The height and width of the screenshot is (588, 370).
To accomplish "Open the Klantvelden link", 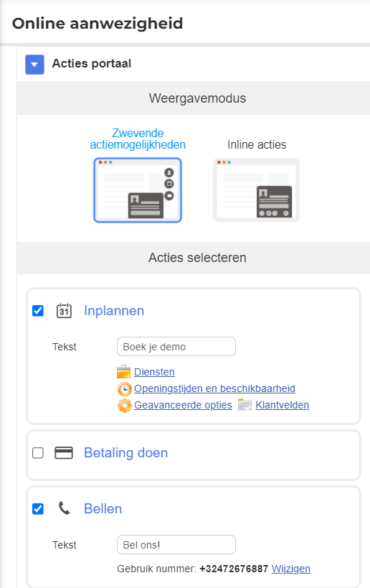I will (283, 405).
